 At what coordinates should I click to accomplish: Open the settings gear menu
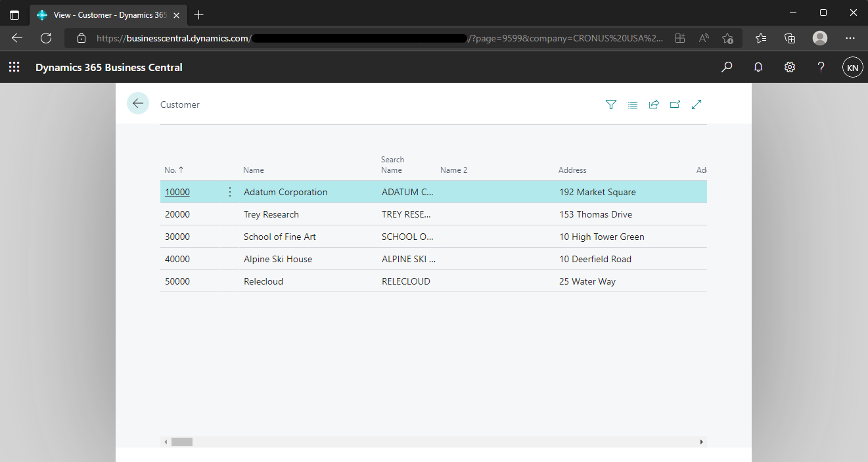click(x=790, y=67)
